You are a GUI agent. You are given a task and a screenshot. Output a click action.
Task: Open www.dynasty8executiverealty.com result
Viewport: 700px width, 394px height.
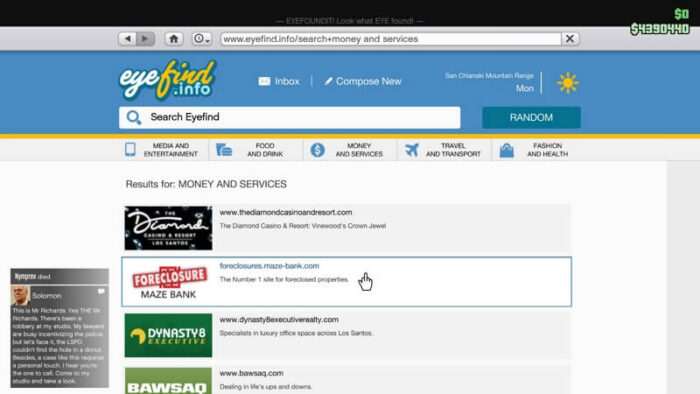279,319
